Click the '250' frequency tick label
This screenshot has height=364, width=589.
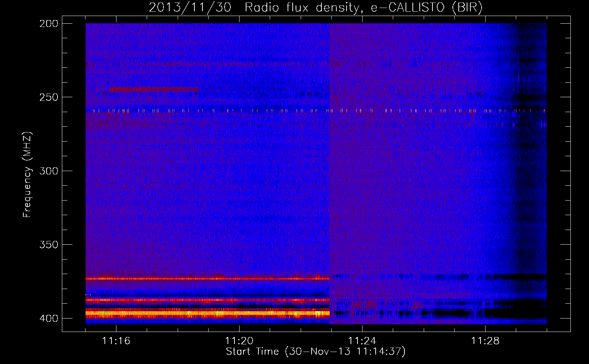tap(49, 97)
